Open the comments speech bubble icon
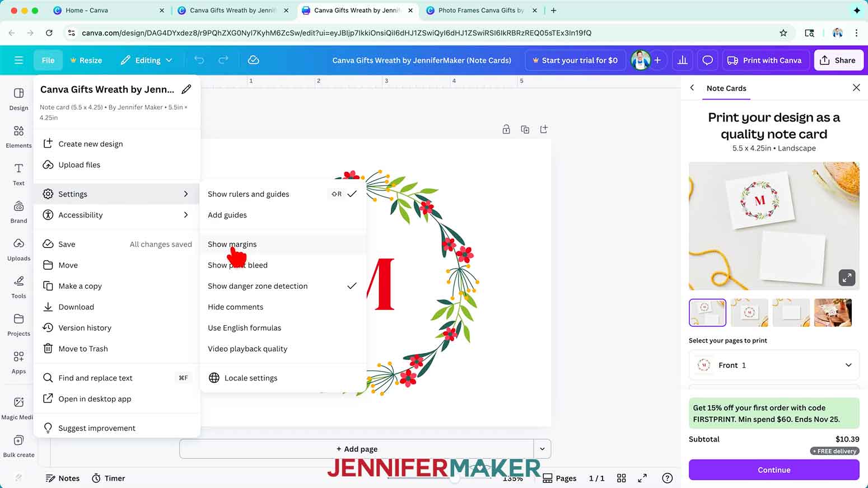 coord(707,60)
